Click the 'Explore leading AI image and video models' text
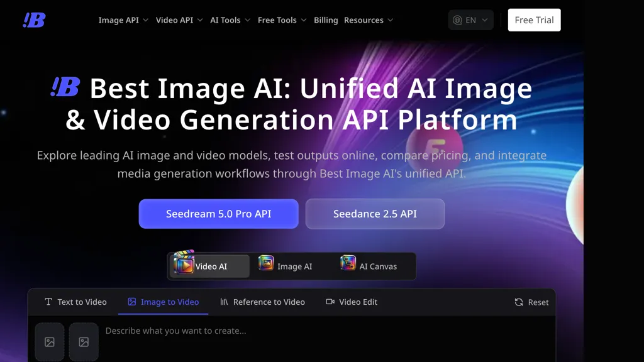Image resolution: width=644 pixels, height=362 pixels. (153, 155)
